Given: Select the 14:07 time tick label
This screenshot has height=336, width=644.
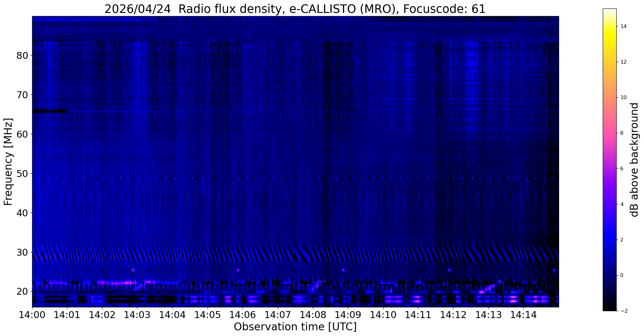Looking at the screenshot, I should (277, 315).
